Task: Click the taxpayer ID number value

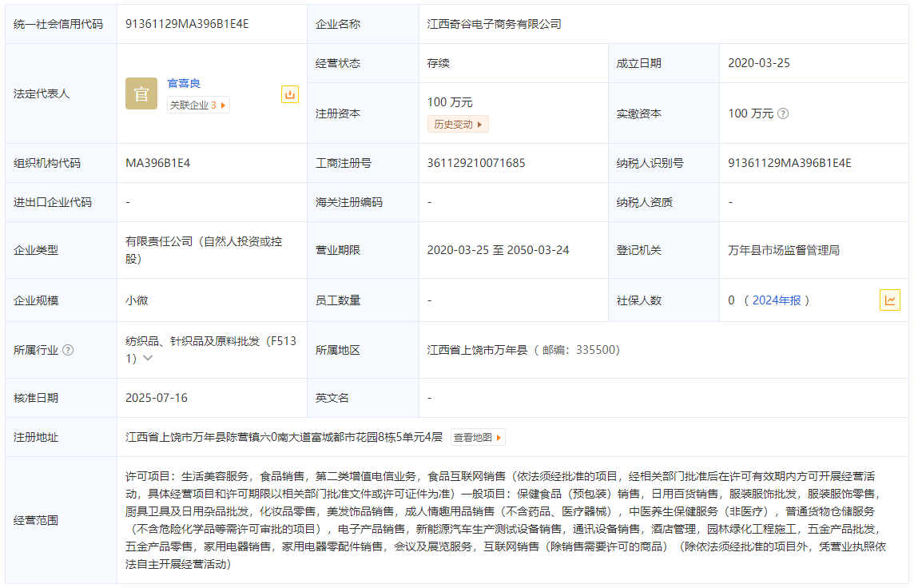Action: point(789,163)
